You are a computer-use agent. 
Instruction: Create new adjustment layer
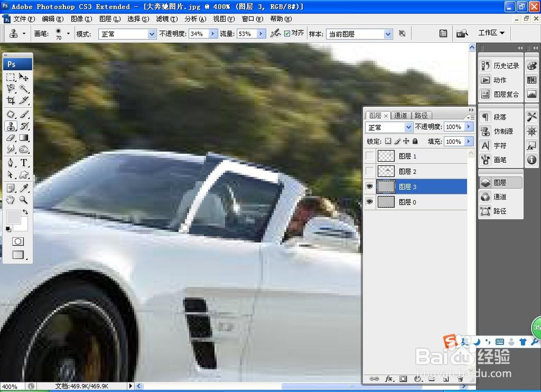pos(417,378)
